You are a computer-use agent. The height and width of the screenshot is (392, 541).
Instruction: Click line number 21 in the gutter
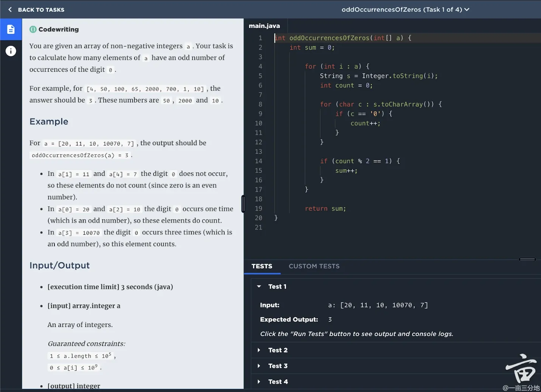click(259, 228)
